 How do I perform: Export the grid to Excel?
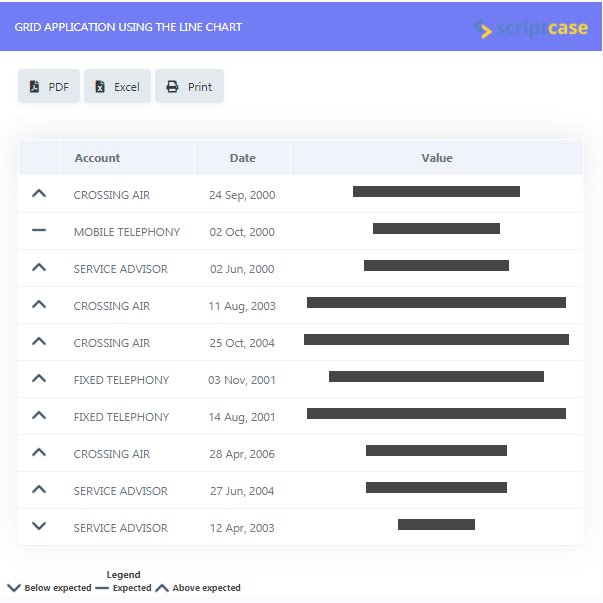117,87
